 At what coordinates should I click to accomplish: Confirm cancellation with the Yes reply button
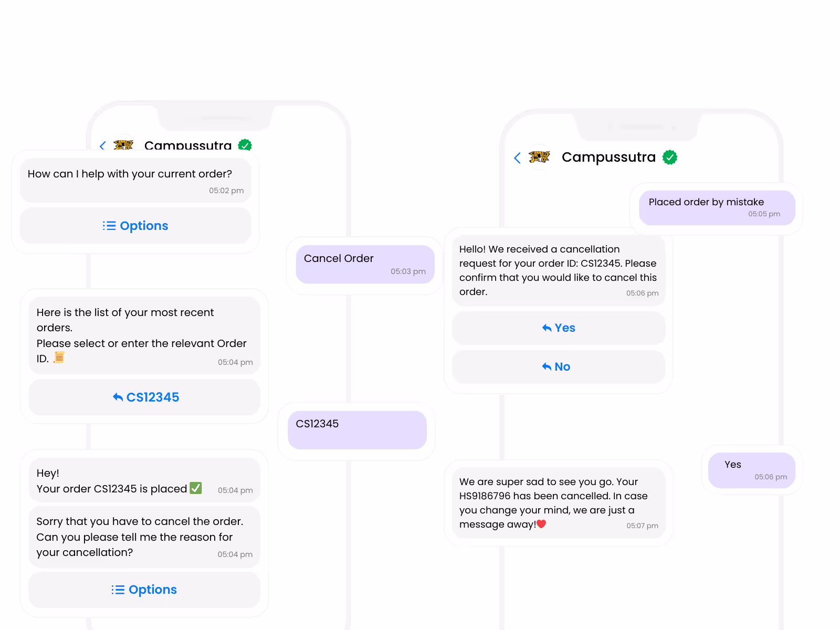(x=559, y=328)
